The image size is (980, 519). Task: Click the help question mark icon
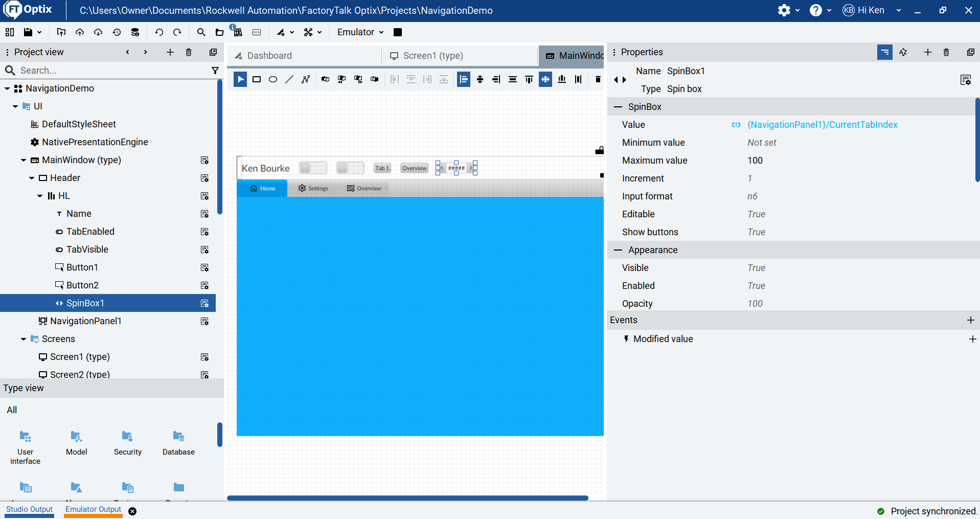tap(815, 10)
